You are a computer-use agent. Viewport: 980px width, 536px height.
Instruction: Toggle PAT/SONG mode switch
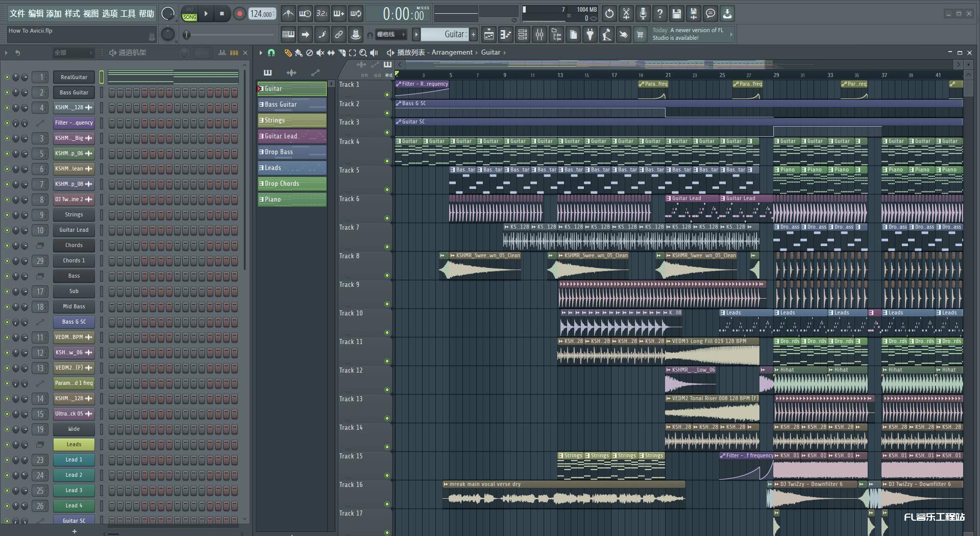(189, 14)
